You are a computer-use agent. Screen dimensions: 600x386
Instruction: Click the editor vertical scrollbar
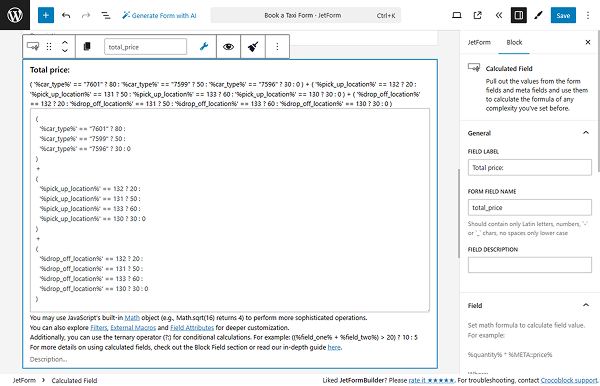tap(458, 213)
